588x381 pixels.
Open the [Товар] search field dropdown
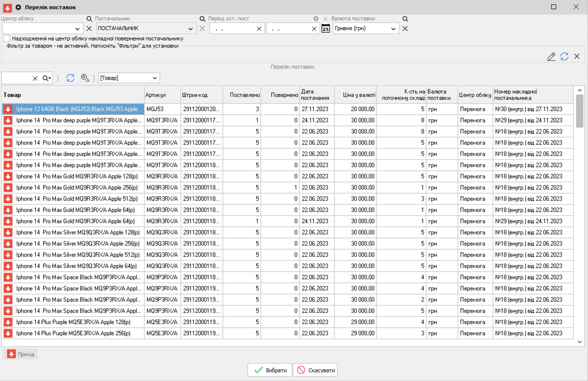[x=155, y=78]
